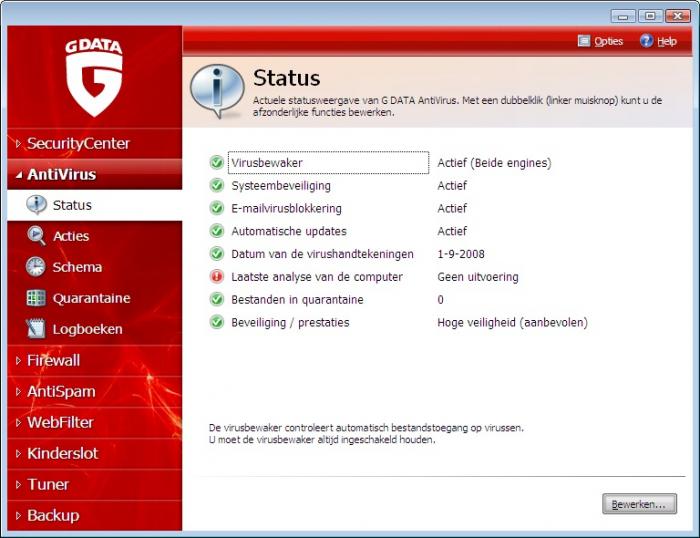Expand the Firewall section arrow

click(x=18, y=360)
